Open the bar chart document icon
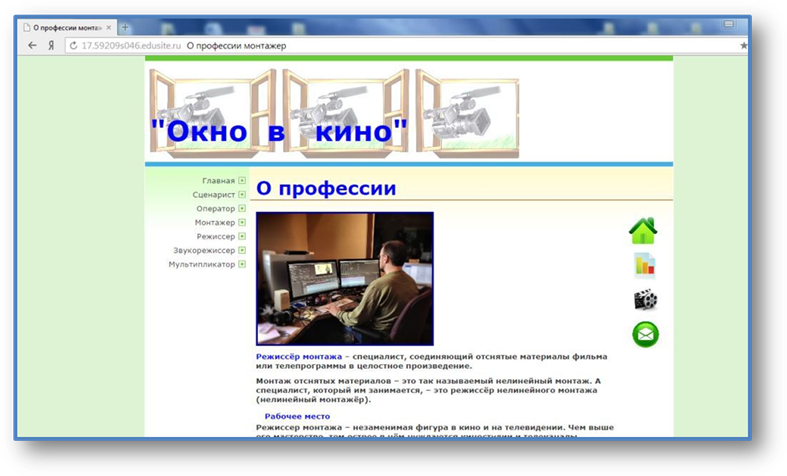Viewport: 787px width, 476px height. pyautogui.click(x=644, y=266)
